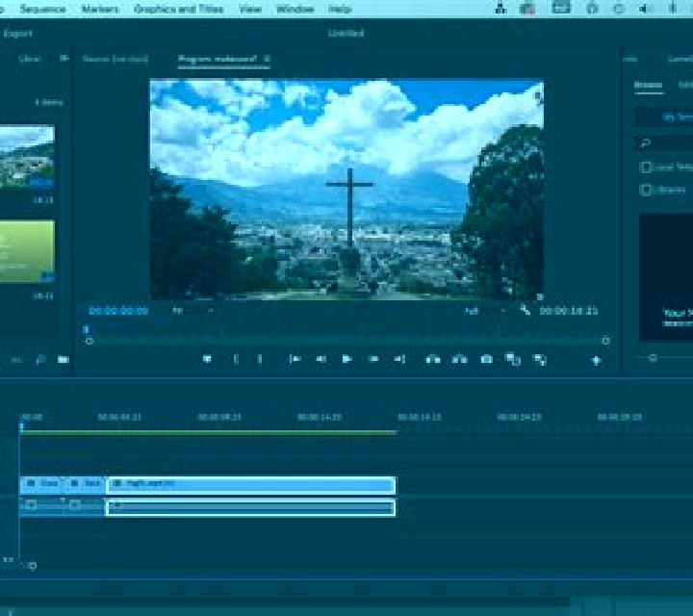Click the New Bin folder icon
693x616 pixels.
[64, 360]
